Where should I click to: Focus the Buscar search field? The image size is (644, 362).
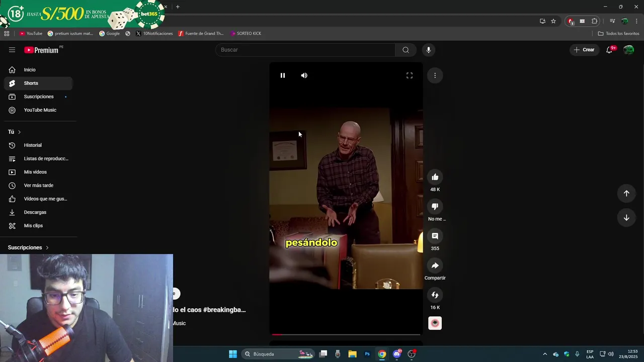(x=305, y=50)
